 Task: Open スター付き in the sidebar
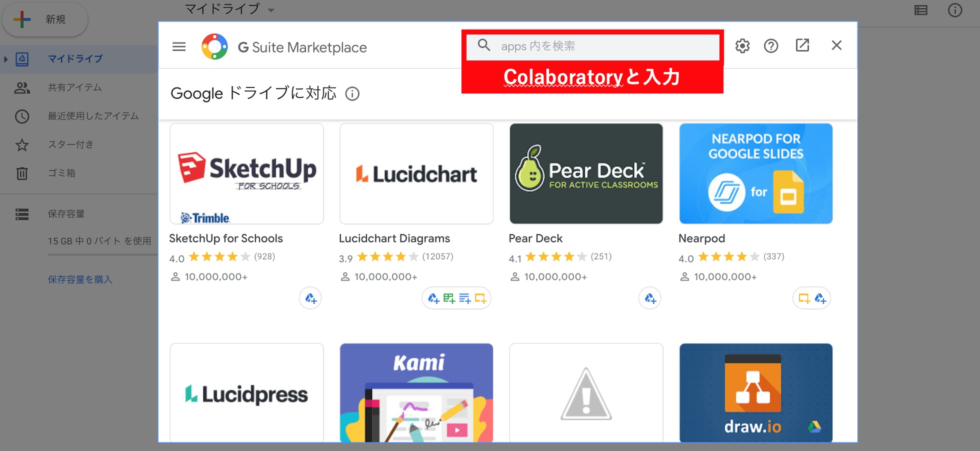click(x=70, y=144)
